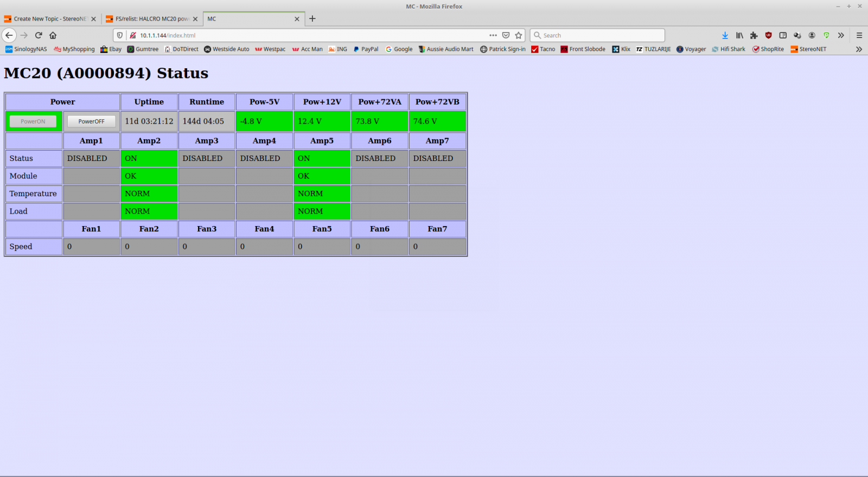This screenshot has height=477, width=868.
Task: Show more bookmarks with the chevron
Action: 859,49
